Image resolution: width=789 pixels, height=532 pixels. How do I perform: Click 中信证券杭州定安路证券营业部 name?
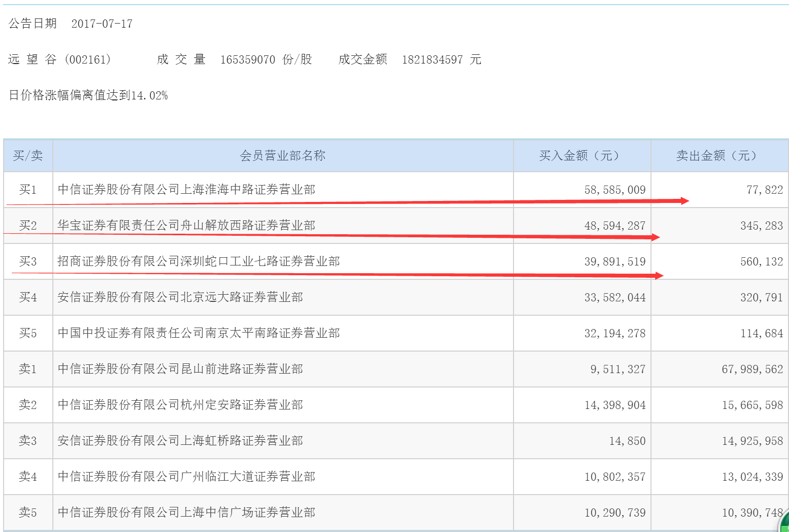(181, 405)
